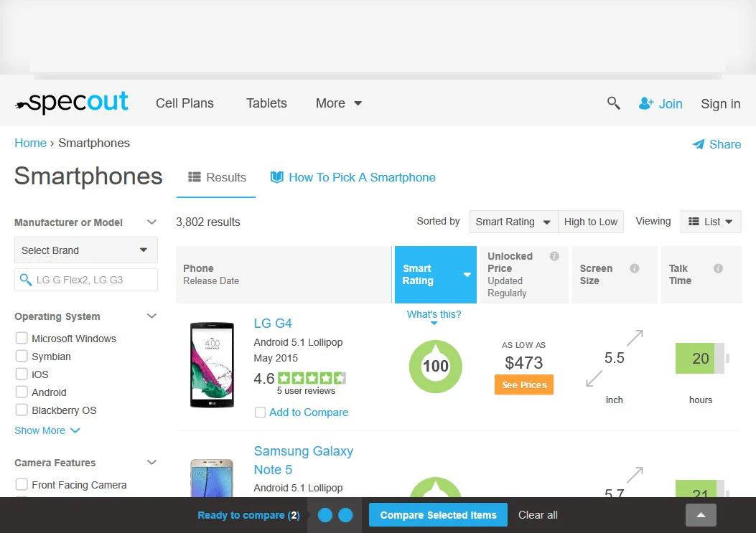The height and width of the screenshot is (533, 756).
Task: Click the Join user icon
Action: pos(646,103)
